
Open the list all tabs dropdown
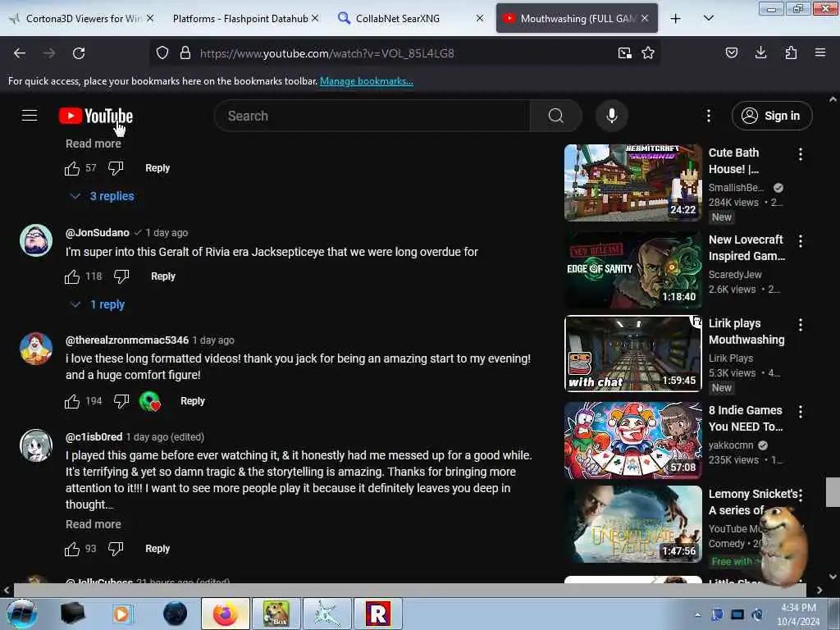click(708, 18)
